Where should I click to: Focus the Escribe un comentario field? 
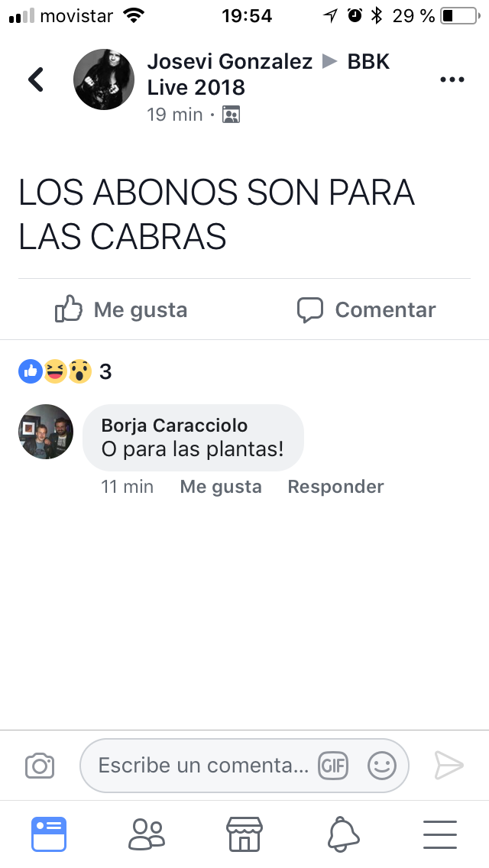244,766
